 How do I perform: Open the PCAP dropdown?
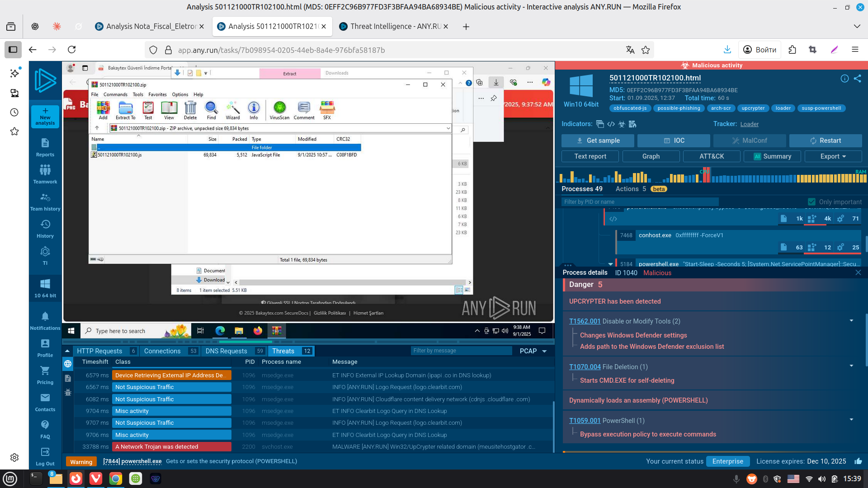click(533, 351)
